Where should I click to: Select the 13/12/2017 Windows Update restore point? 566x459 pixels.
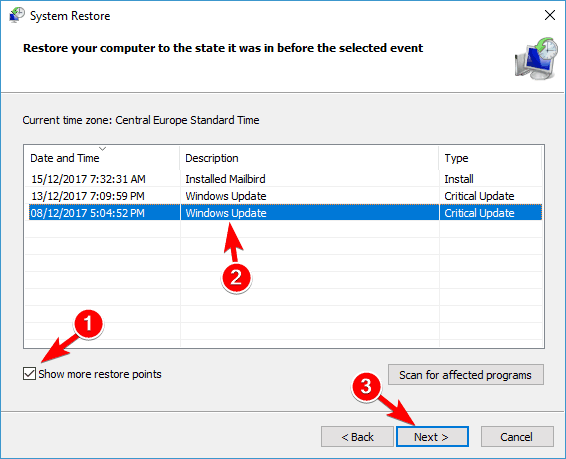point(283,196)
